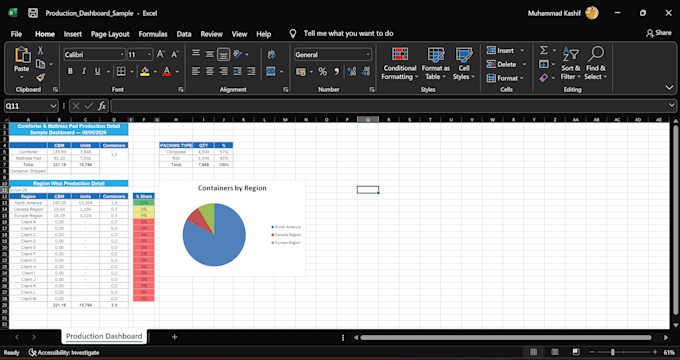This screenshot has width=680, height=360.
Task: Click Accessibility: Investigate in status bar
Action: [x=64, y=353]
